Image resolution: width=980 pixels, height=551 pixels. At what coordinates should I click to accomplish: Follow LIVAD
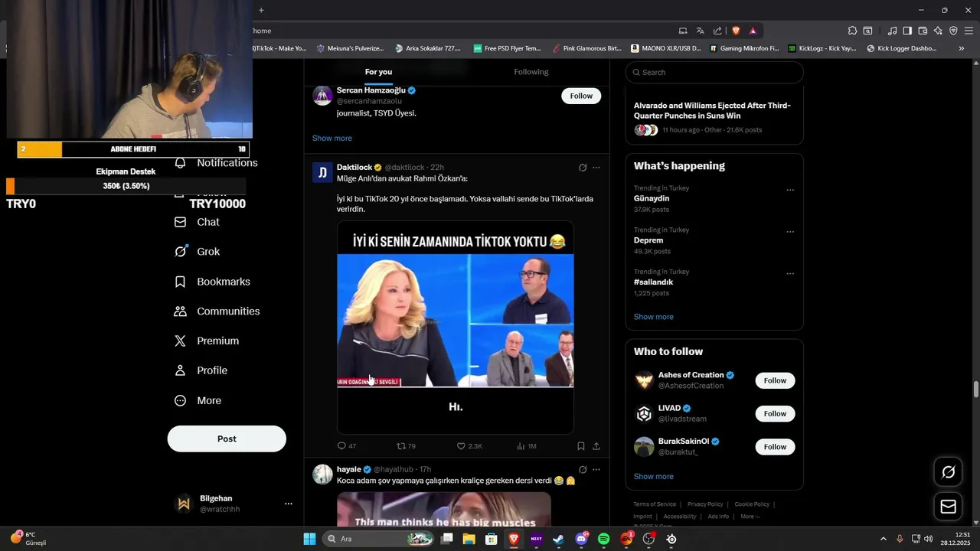click(x=775, y=413)
